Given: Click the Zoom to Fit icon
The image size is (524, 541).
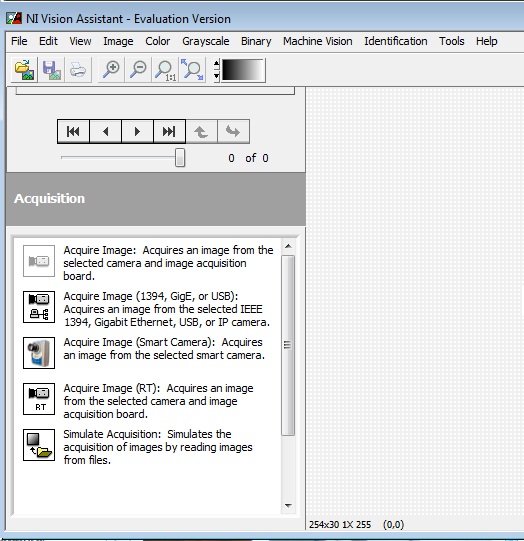Looking at the screenshot, I should [x=192, y=70].
